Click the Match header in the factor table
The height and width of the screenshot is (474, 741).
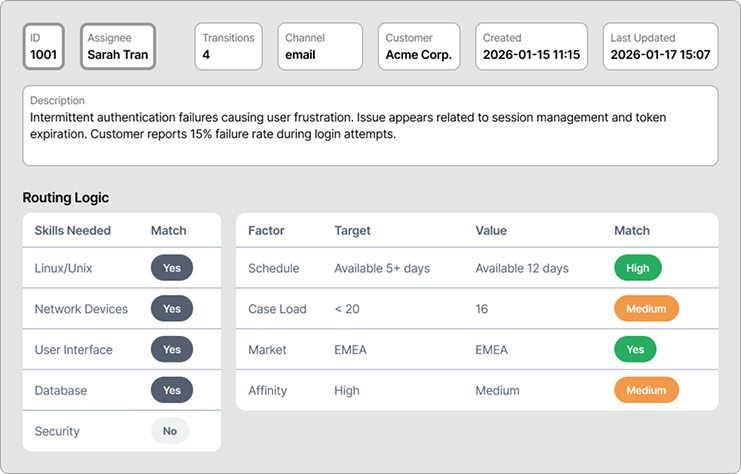632,231
